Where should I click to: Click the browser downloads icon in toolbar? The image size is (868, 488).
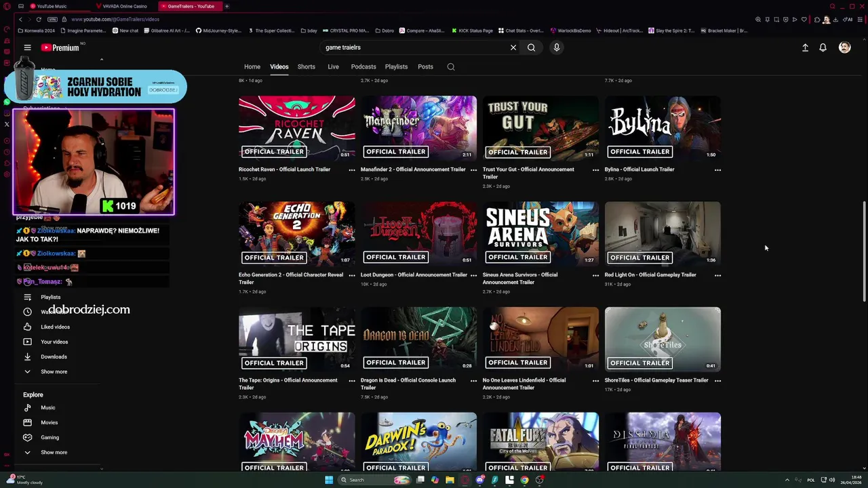836,19
